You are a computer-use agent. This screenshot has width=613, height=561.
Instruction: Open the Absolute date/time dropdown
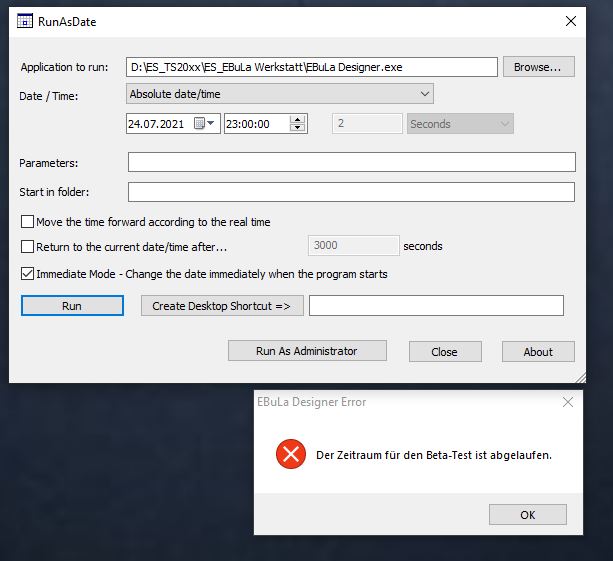click(x=280, y=94)
